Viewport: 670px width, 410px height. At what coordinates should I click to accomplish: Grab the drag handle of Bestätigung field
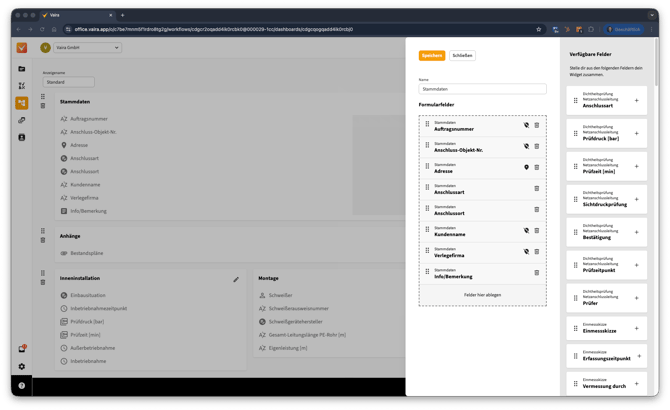tap(574, 234)
